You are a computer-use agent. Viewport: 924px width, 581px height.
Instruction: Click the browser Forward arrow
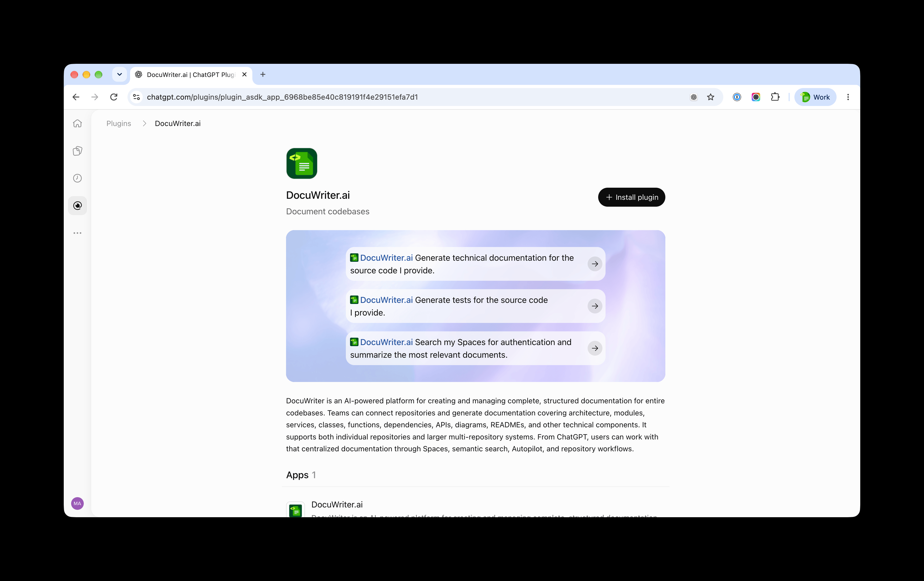[x=95, y=97]
